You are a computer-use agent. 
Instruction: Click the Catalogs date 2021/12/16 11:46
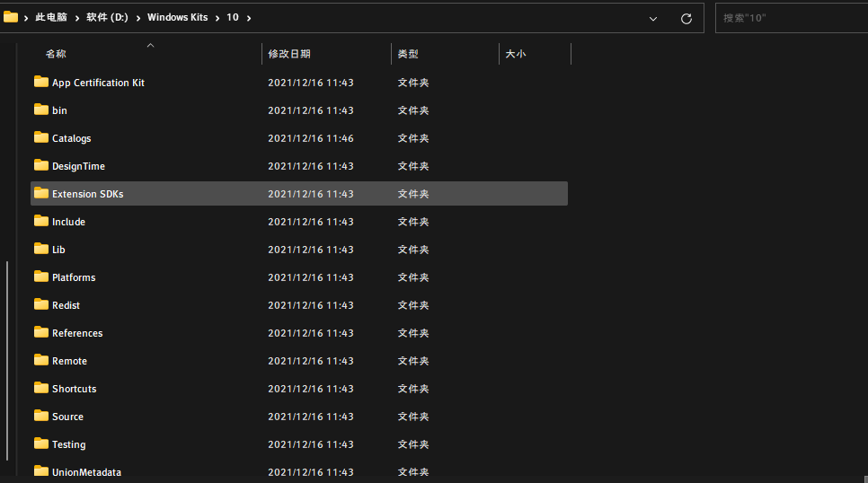(x=311, y=138)
